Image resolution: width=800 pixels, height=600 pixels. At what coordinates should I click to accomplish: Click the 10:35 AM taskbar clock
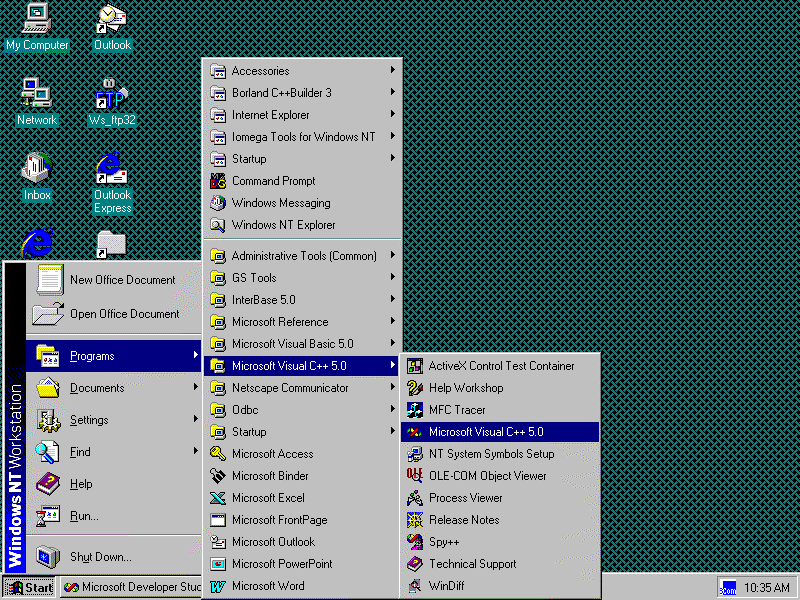(x=766, y=588)
